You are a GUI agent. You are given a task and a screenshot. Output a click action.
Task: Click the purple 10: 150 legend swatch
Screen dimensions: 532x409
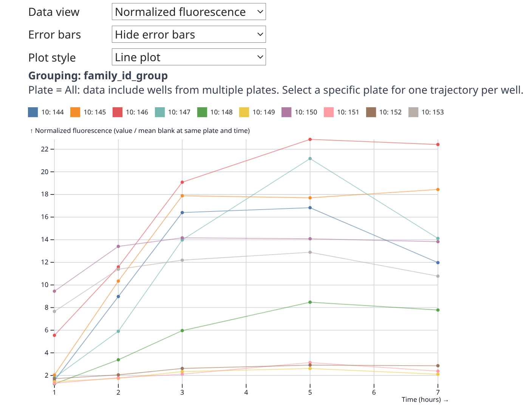click(x=287, y=112)
